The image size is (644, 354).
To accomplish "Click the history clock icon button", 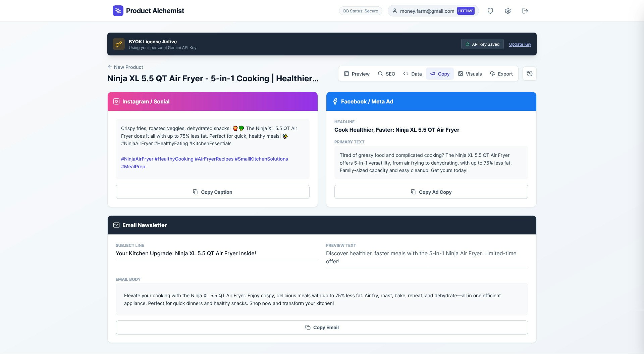I will [x=530, y=74].
